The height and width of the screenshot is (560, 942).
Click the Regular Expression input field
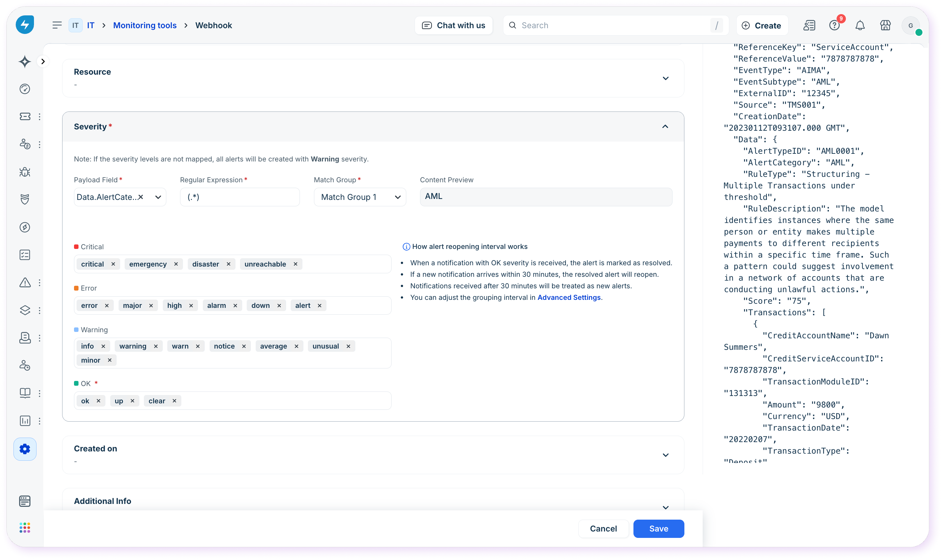click(x=240, y=197)
